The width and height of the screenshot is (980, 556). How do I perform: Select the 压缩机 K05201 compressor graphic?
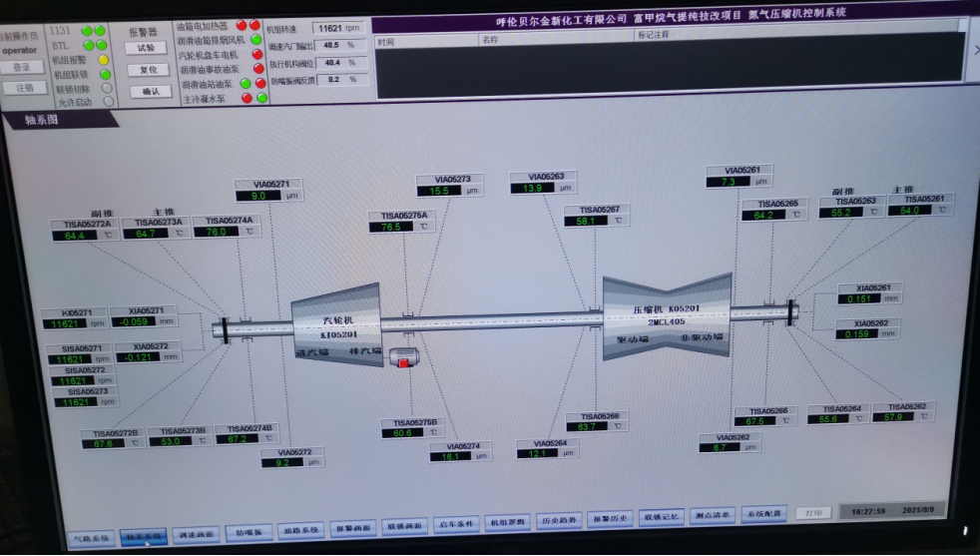pos(667,317)
